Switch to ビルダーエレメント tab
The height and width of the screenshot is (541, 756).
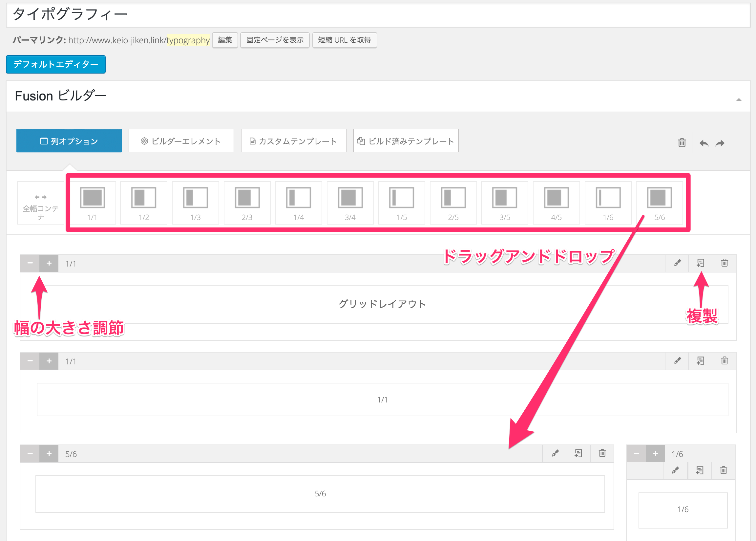point(181,141)
